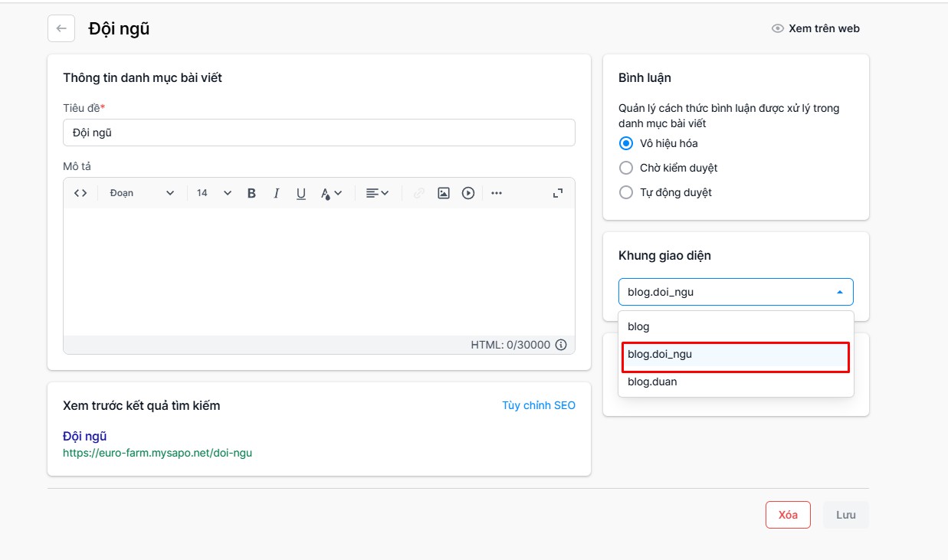Click the "Bình luận" section heading
The height and width of the screenshot is (560, 948).
[x=645, y=77]
